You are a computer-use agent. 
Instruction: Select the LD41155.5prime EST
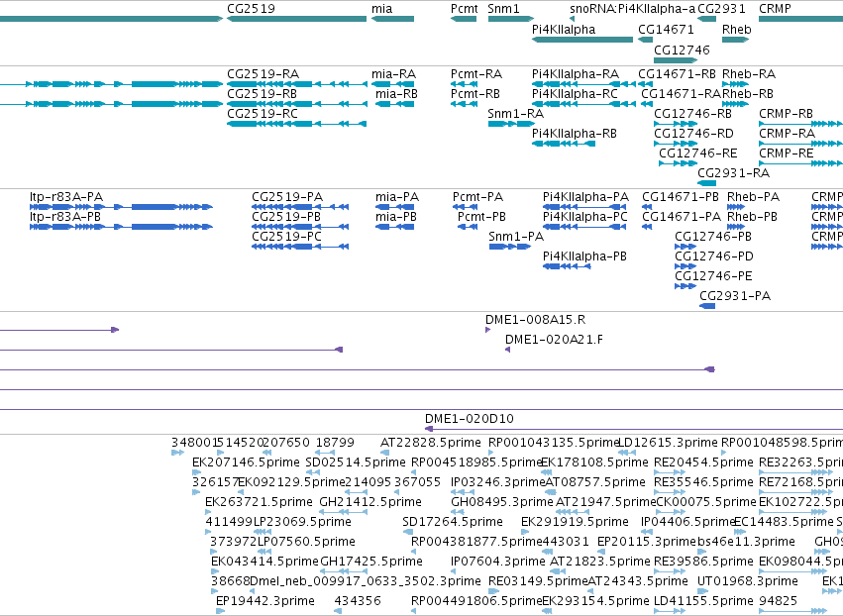coord(670,611)
